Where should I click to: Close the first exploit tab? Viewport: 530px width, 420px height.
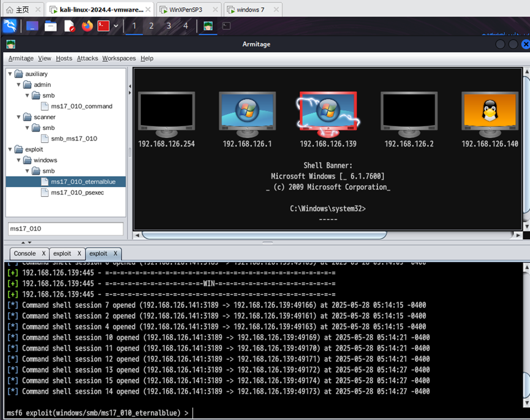tap(79, 253)
